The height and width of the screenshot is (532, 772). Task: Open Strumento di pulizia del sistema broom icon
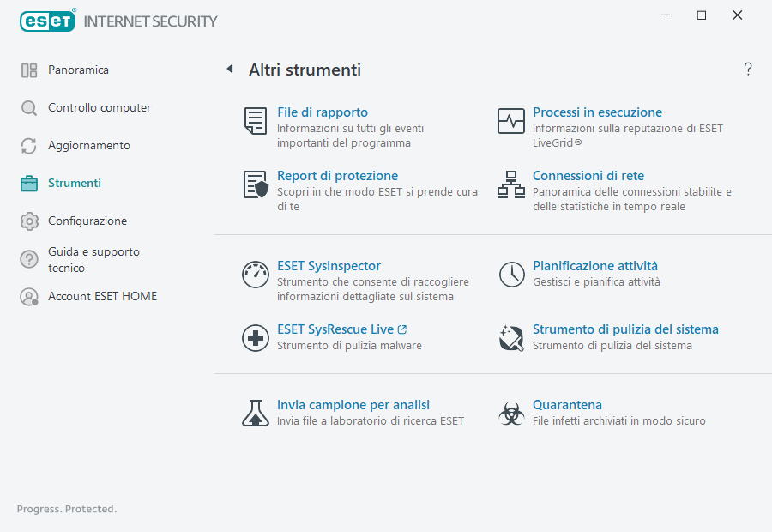pyautogui.click(x=511, y=338)
